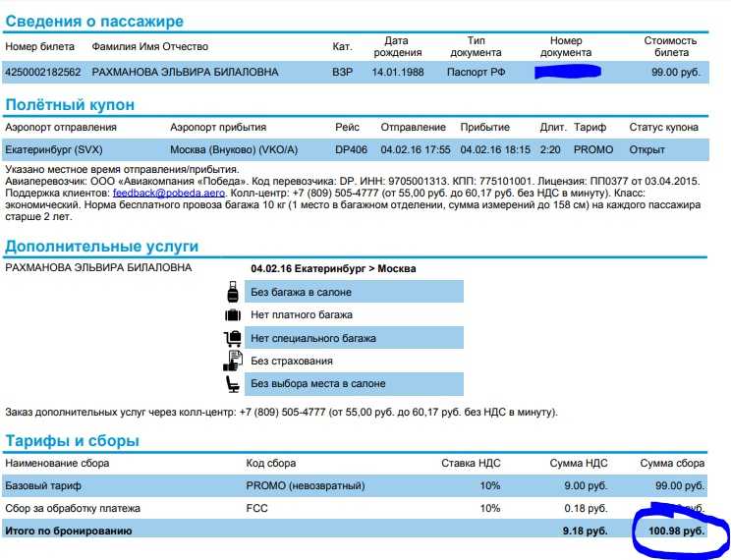731x560 pixels.
Task: Select the 'Без багажа в салоне' row
Action: (x=354, y=292)
